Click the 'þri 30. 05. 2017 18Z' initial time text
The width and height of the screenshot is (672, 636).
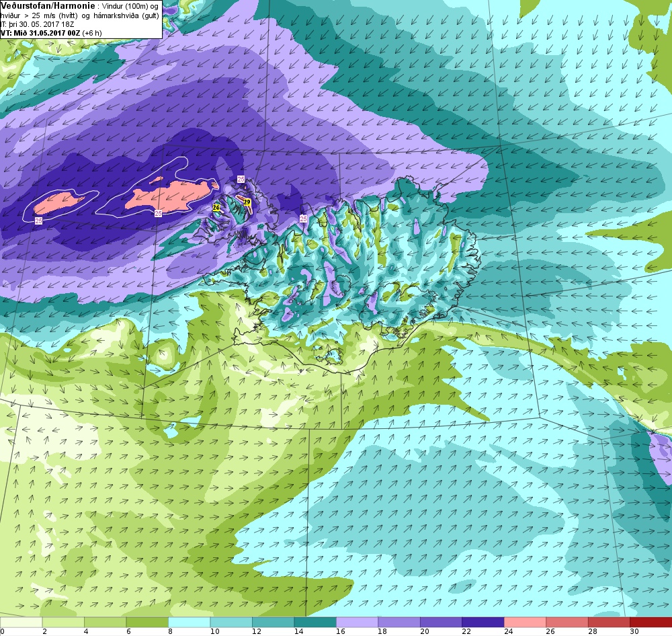click(41, 24)
